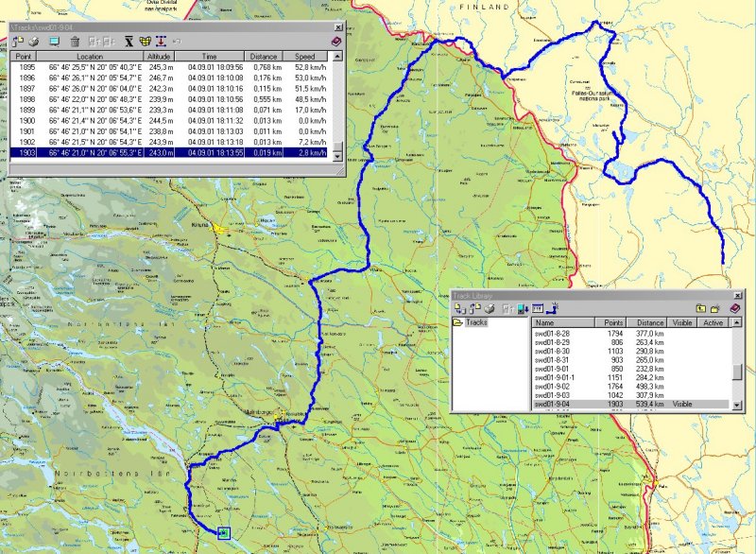This screenshot has height=554, width=756.
Task: Click the trash delete icon in track window
Action: (x=75, y=42)
